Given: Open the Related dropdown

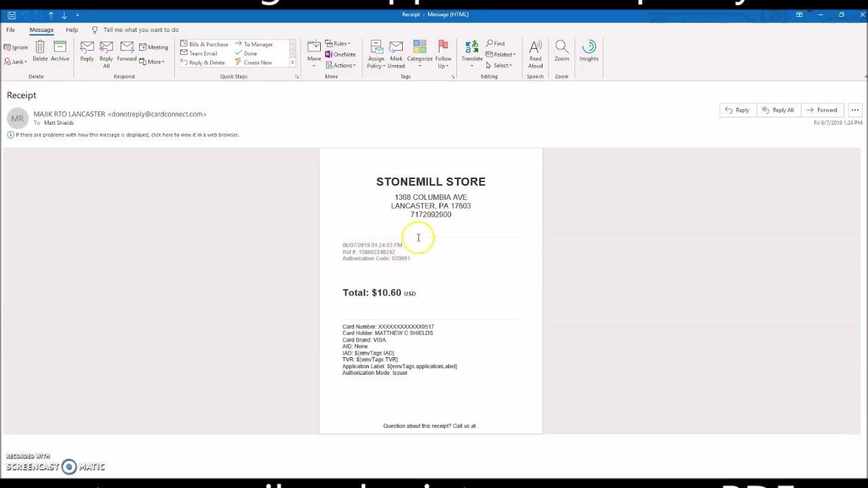Looking at the screenshot, I should click(x=500, y=55).
